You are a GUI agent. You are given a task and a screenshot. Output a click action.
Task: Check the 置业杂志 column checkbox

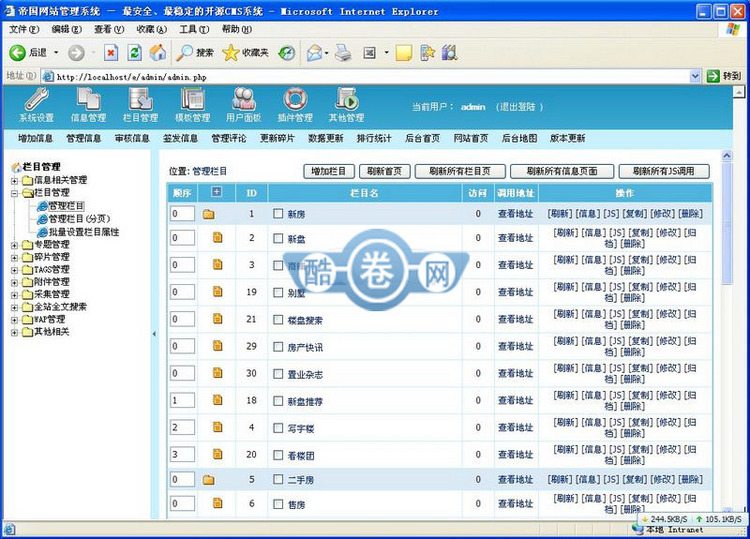278,373
